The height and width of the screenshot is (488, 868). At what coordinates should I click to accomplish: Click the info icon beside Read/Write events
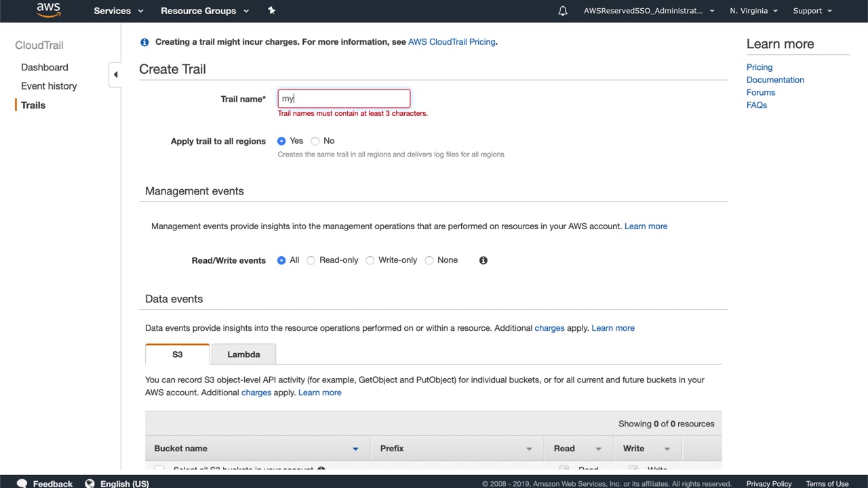484,260
